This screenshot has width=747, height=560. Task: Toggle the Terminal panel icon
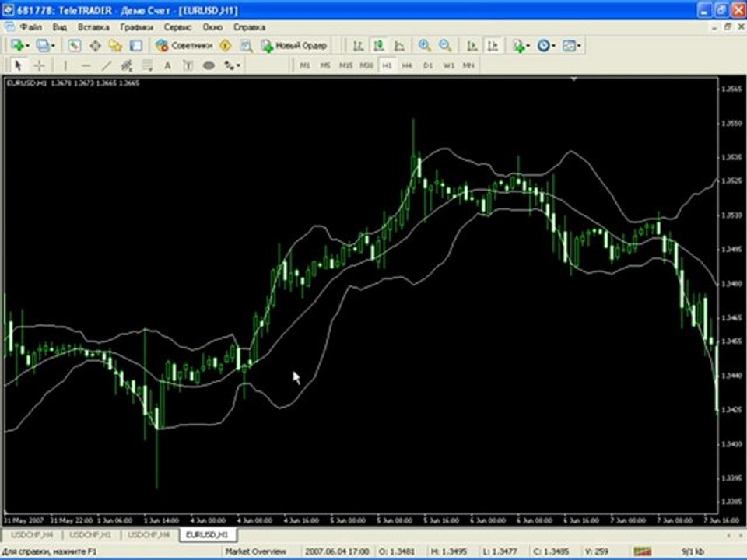click(x=135, y=46)
